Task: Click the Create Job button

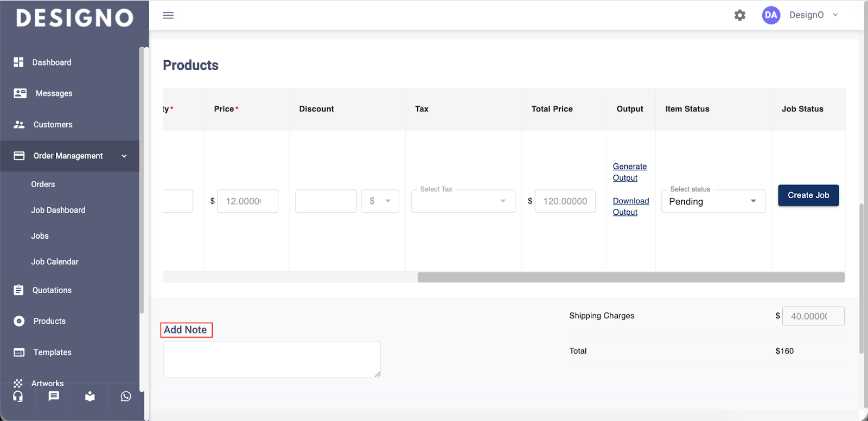Action: [808, 195]
